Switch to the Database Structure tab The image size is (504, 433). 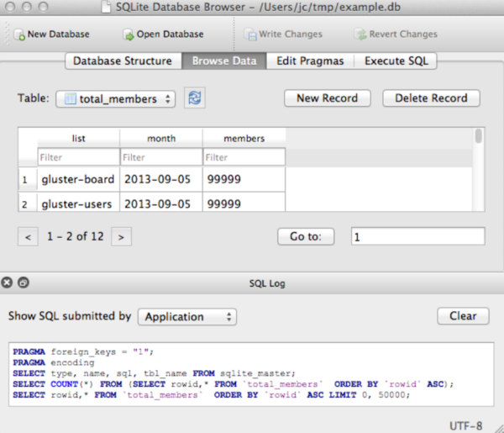click(123, 61)
